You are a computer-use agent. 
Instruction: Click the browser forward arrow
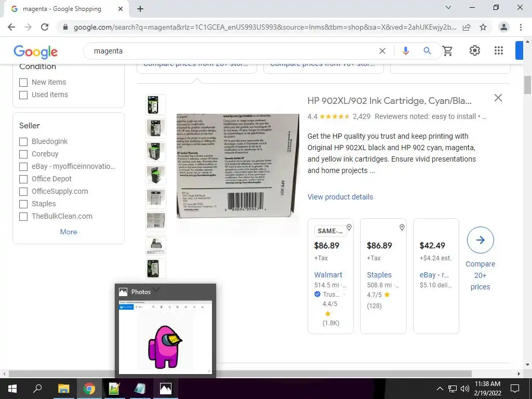(x=28, y=27)
